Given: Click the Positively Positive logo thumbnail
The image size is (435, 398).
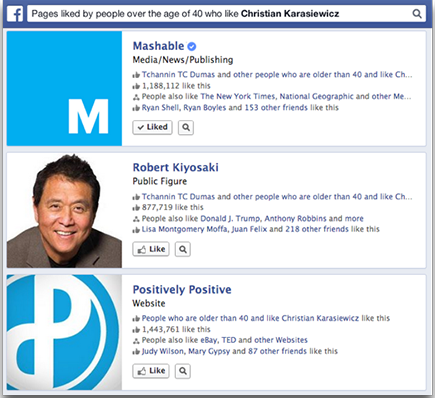Looking at the screenshot, I should point(64,332).
